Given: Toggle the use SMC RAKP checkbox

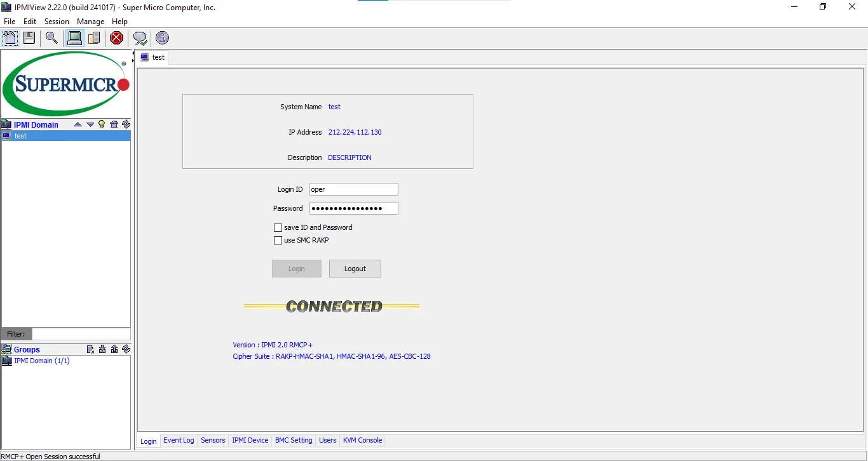Looking at the screenshot, I should click(278, 241).
